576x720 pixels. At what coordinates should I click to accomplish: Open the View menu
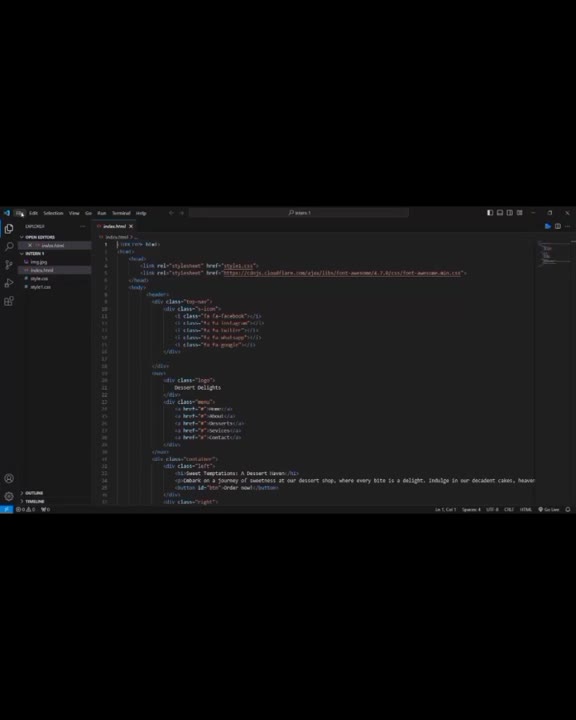click(74, 213)
